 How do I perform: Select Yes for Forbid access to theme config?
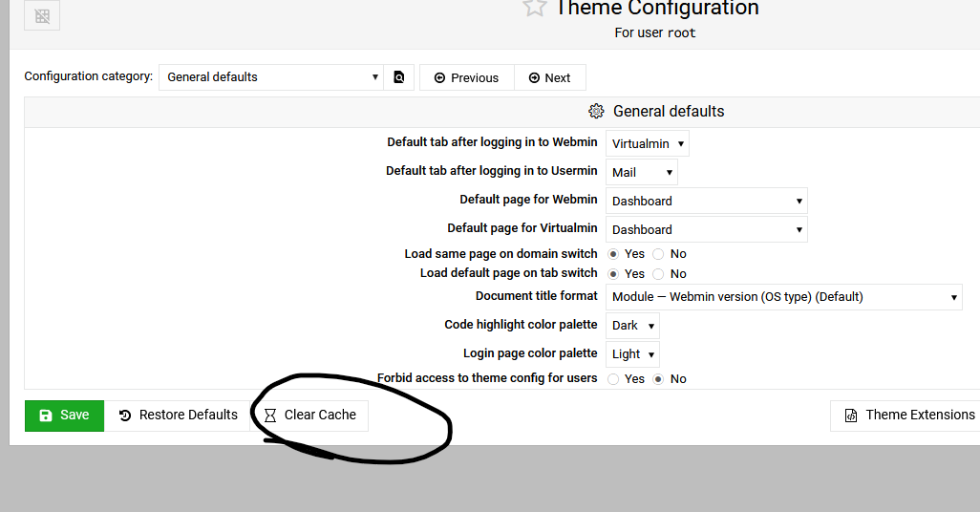613,379
